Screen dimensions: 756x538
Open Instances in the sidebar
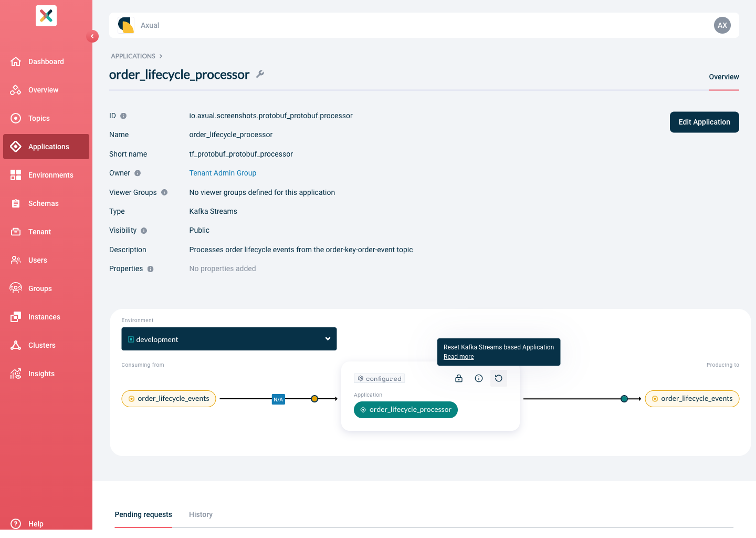(x=46, y=317)
